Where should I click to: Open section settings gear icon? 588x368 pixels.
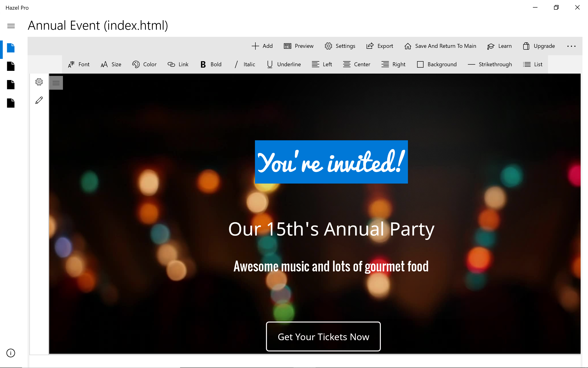39,82
